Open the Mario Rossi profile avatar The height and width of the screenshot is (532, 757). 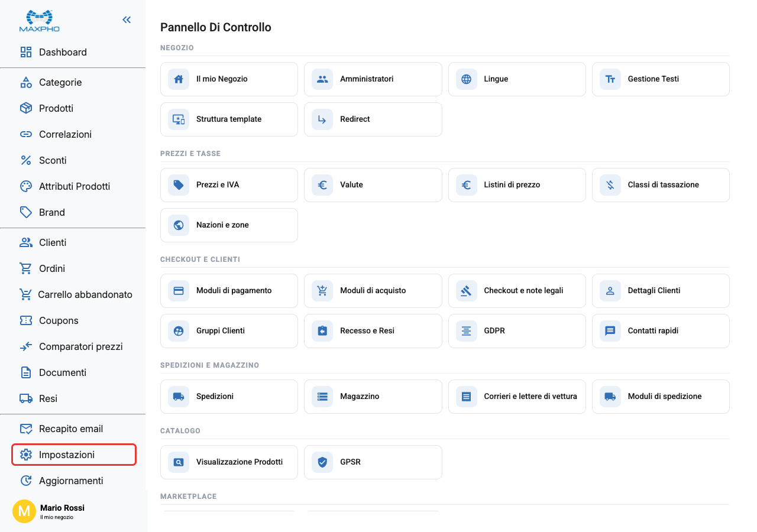[24, 511]
